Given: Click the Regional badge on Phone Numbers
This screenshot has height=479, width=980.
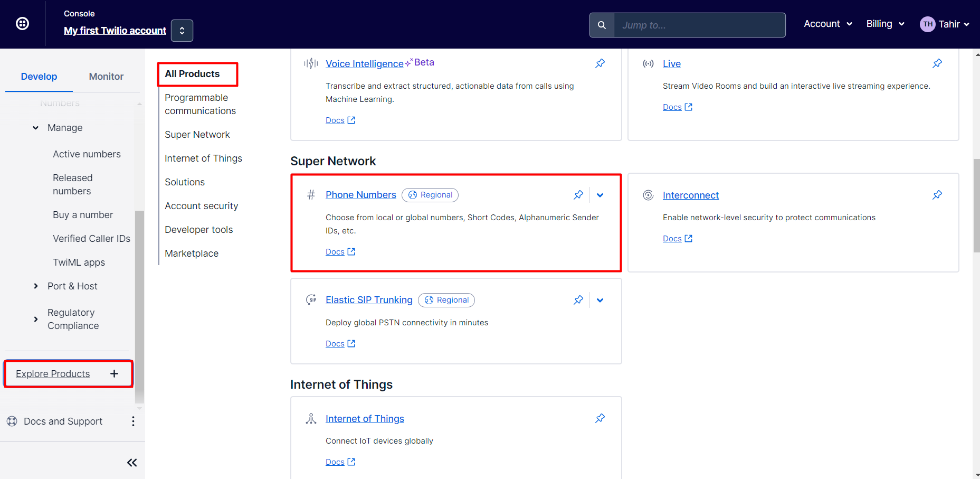Looking at the screenshot, I should pyautogui.click(x=430, y=195).
